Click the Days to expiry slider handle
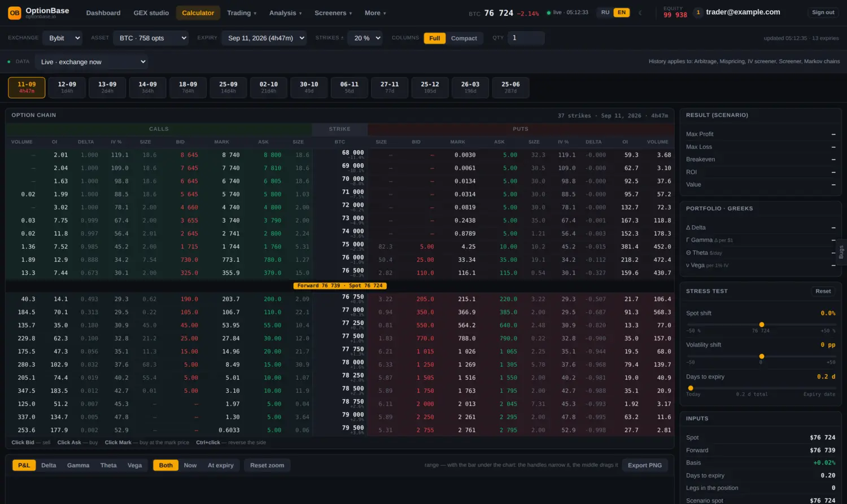Viewport: 847px width, 504px height. point(691,388)
